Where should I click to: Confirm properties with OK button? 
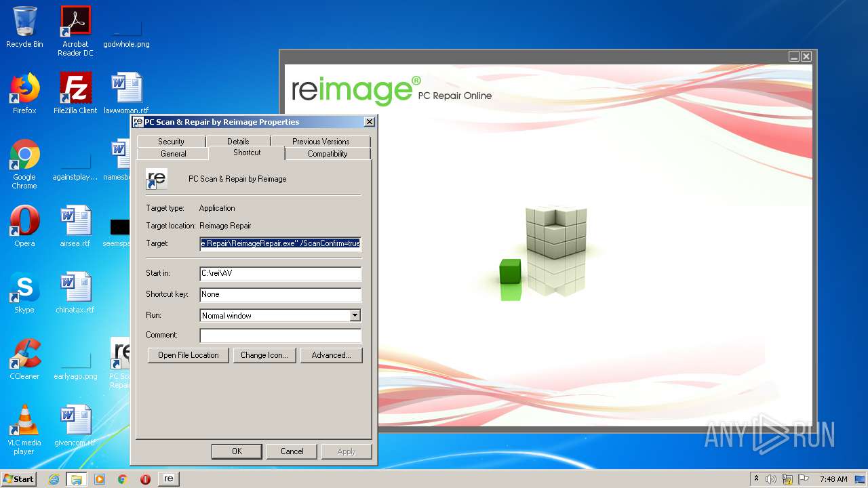[237, 451]
